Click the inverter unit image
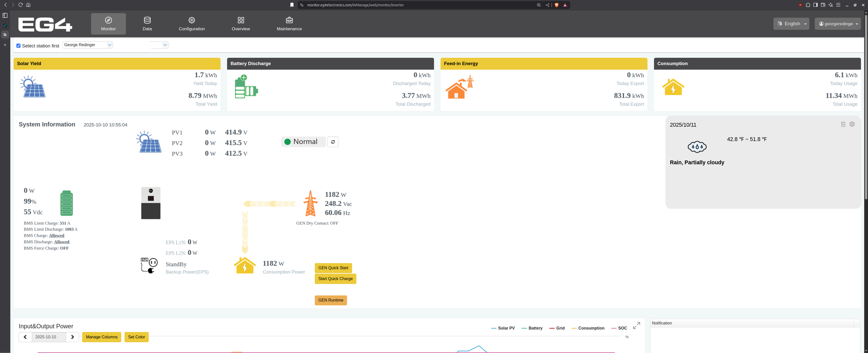The height and width of the screenshot is (353, 868). pos(151,203)
